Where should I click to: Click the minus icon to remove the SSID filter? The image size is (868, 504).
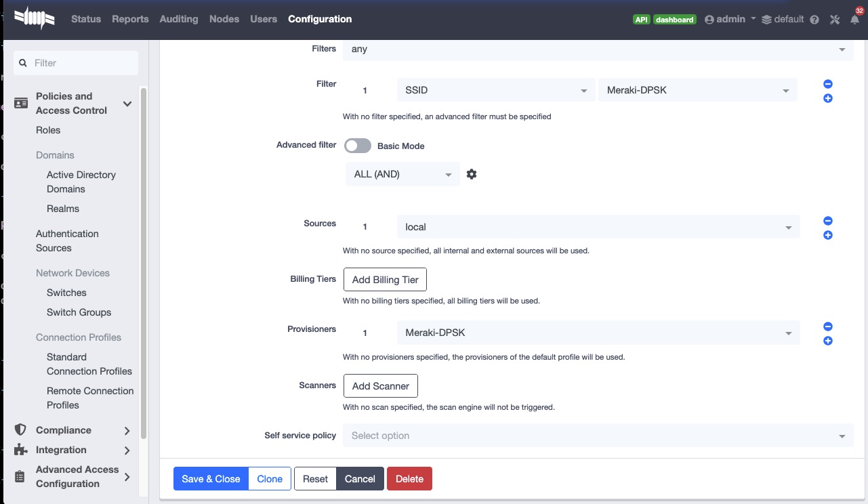[827, 83]
